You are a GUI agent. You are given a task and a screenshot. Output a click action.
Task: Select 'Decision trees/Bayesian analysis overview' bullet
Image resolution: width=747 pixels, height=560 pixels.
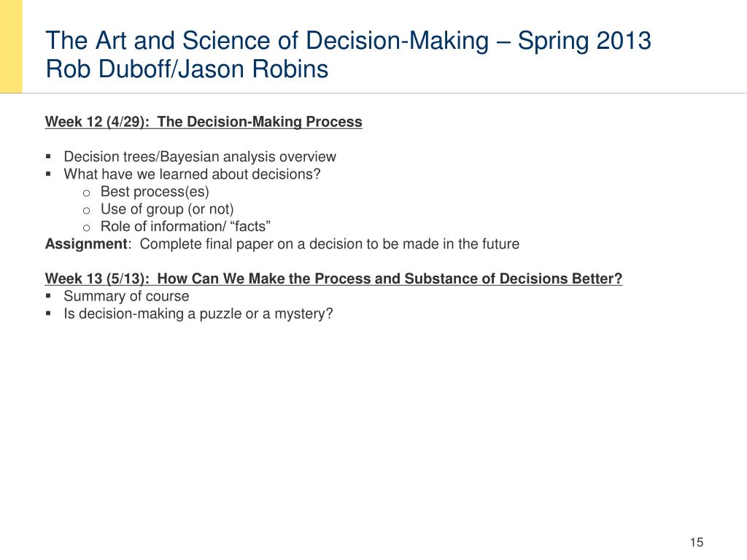200,157
